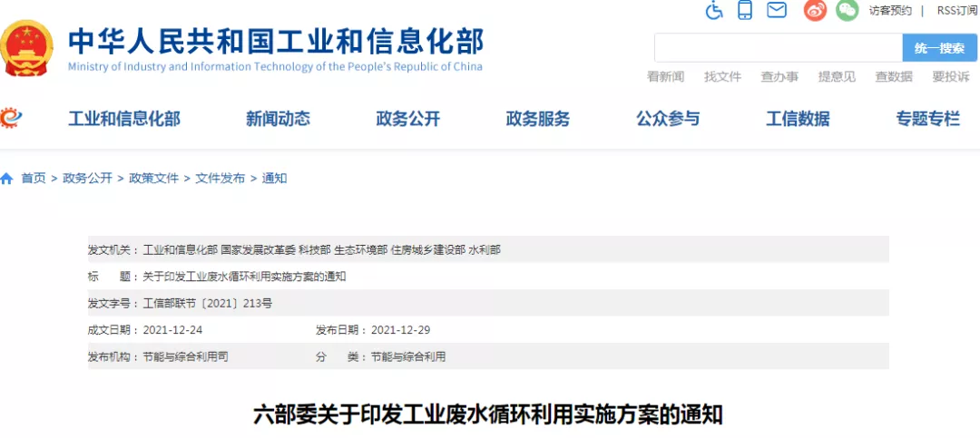Open RSS订阅 link

(x=958, y=11)
